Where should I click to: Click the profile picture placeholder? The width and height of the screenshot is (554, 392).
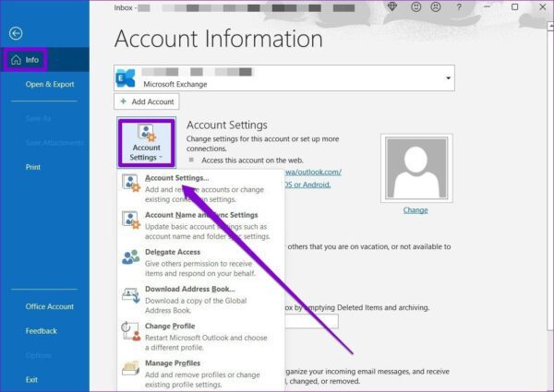[416, 168]
